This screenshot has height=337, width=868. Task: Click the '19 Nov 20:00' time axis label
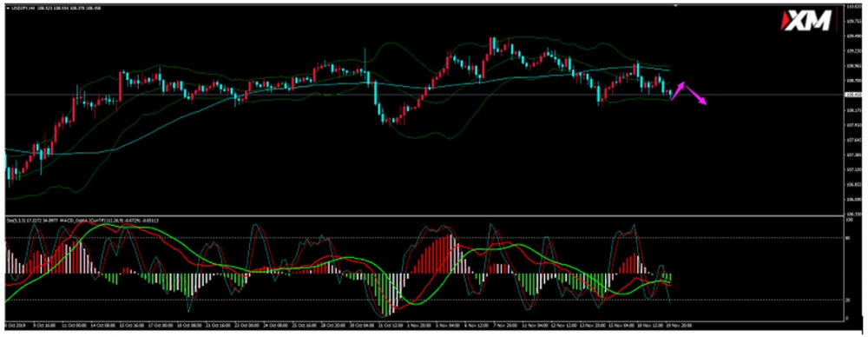click(x=679, y=326)
